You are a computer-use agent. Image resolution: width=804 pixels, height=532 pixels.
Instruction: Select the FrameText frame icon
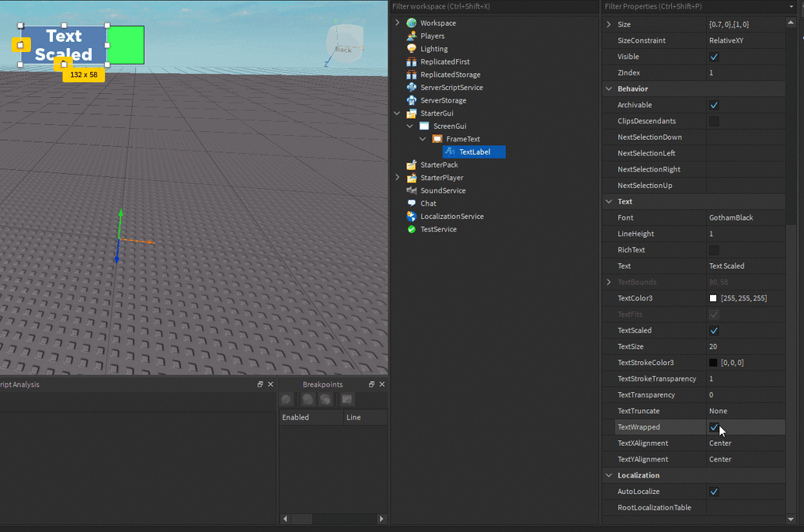point(437,139)
